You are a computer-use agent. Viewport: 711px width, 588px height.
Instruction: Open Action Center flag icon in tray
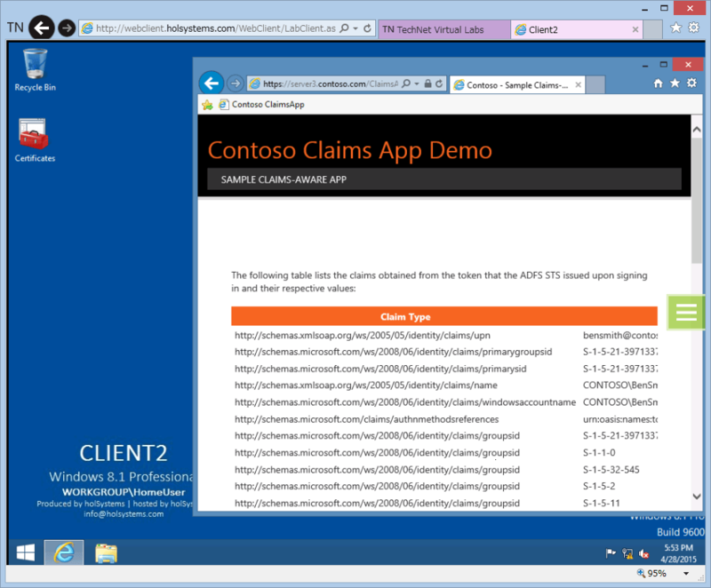click(x=611, y=553)
